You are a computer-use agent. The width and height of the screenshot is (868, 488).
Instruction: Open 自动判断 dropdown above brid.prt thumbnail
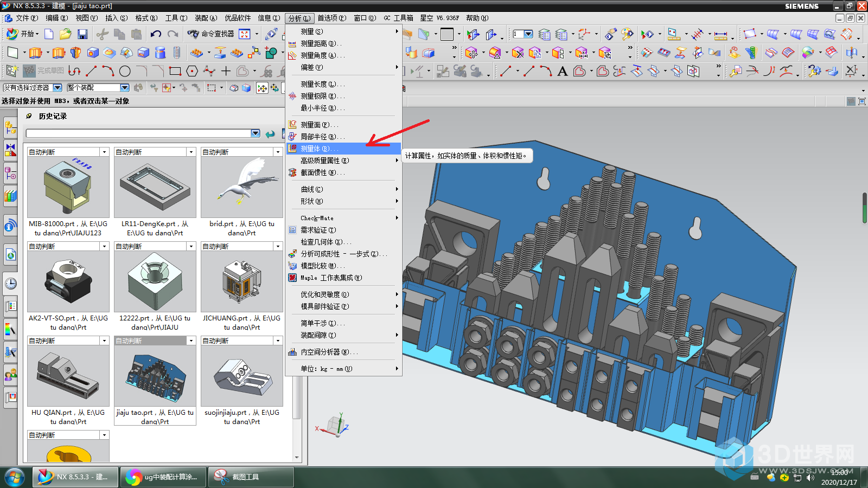(278, 152)
